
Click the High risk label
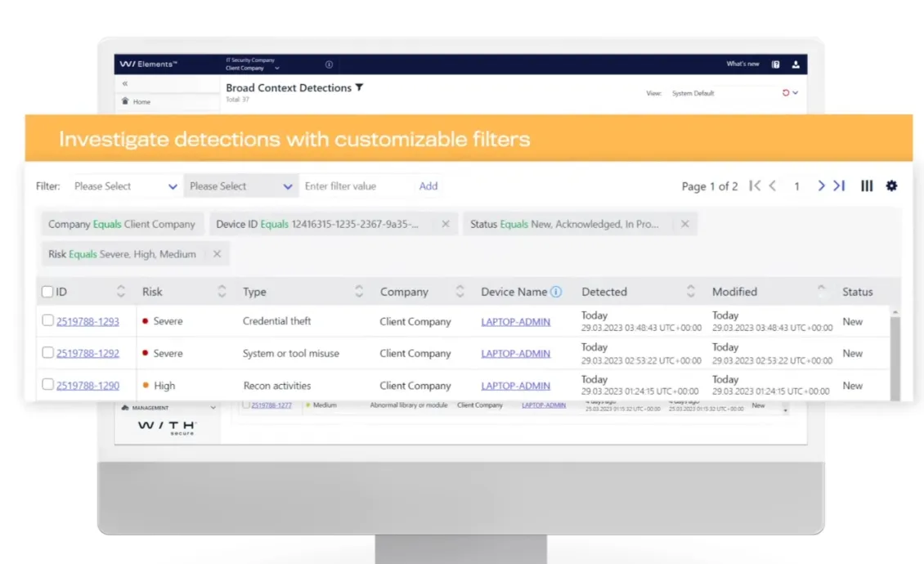coord(164,386)
